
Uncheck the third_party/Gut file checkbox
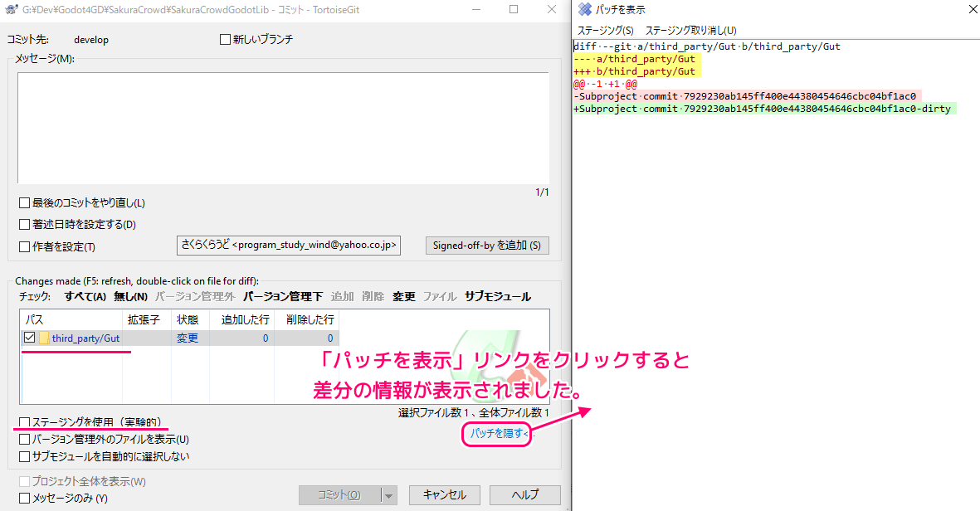(x=30, y=338)
